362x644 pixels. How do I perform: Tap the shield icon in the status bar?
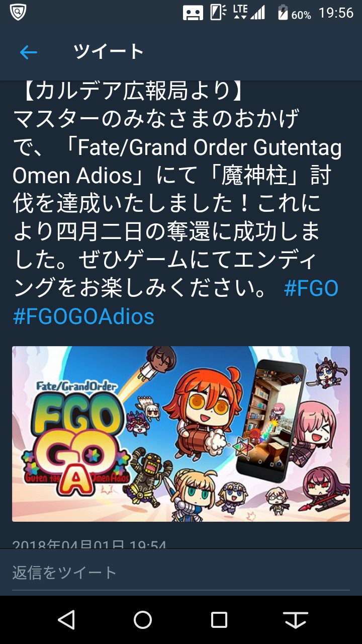tap(18, 12)
